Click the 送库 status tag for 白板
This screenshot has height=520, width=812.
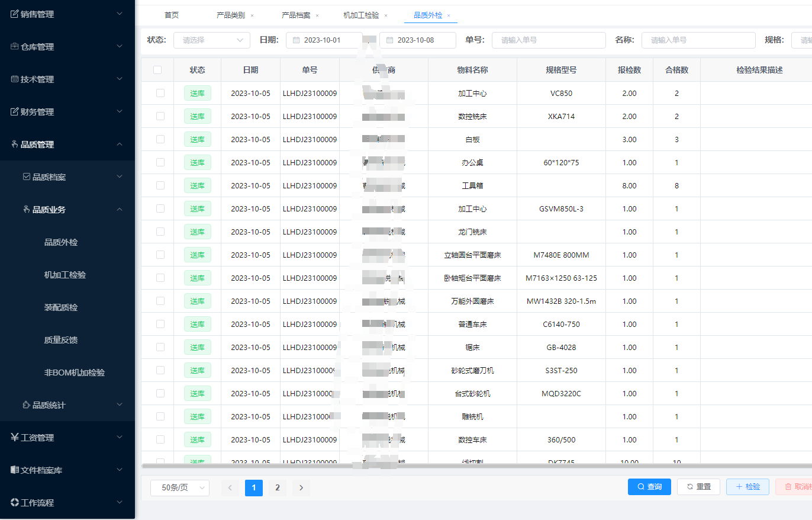197,139
